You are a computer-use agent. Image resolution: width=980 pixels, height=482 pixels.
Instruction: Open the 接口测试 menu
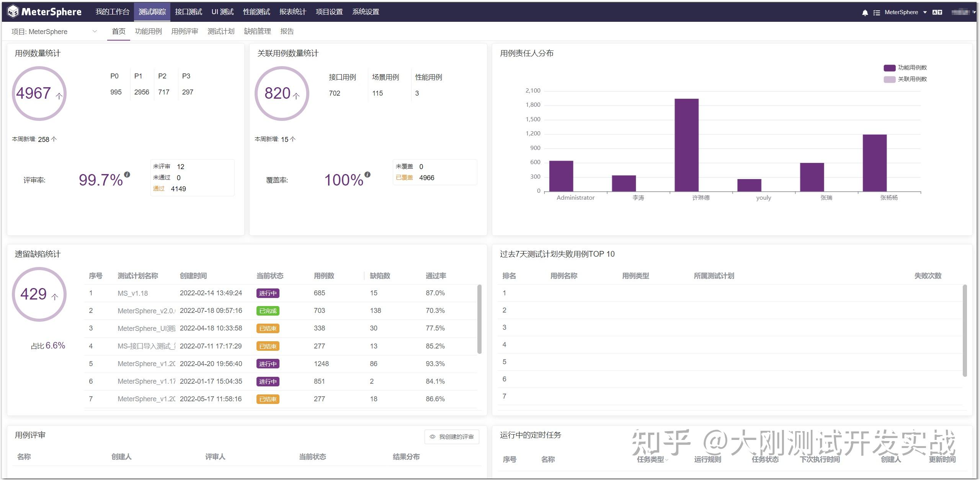[188, 12]
